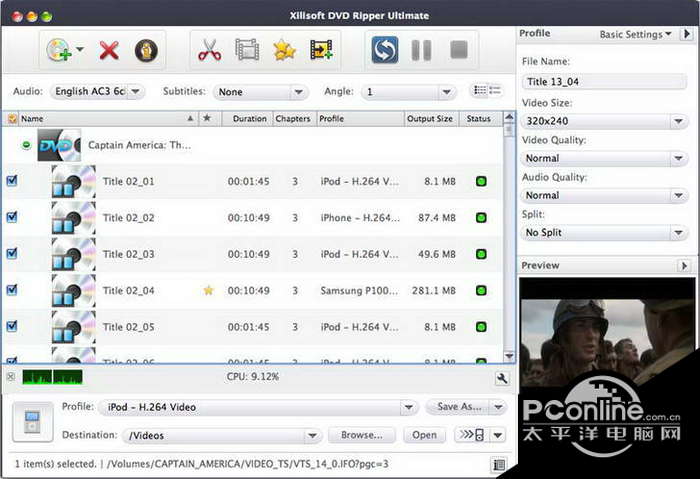Image resolution: width=700 pixels, height=479 pixels.
Task: Uncheck the Title 02_01 checkbox
Action: click(12, 181)
